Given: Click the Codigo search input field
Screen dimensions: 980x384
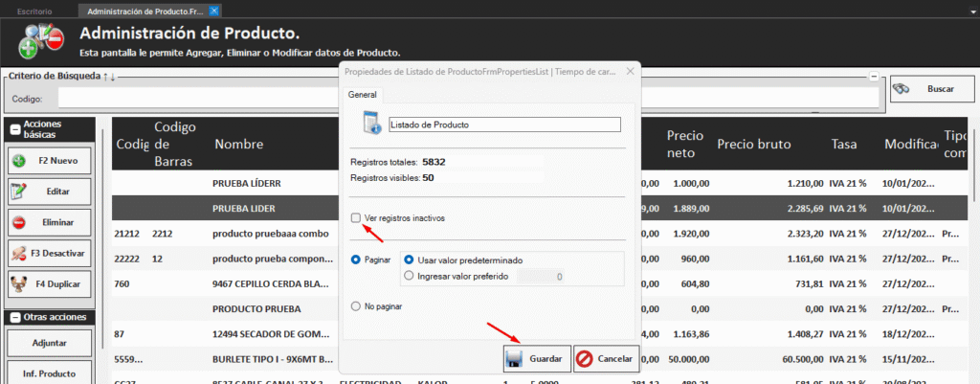Looking at the screenshot, I should click(x=467, y=98).
